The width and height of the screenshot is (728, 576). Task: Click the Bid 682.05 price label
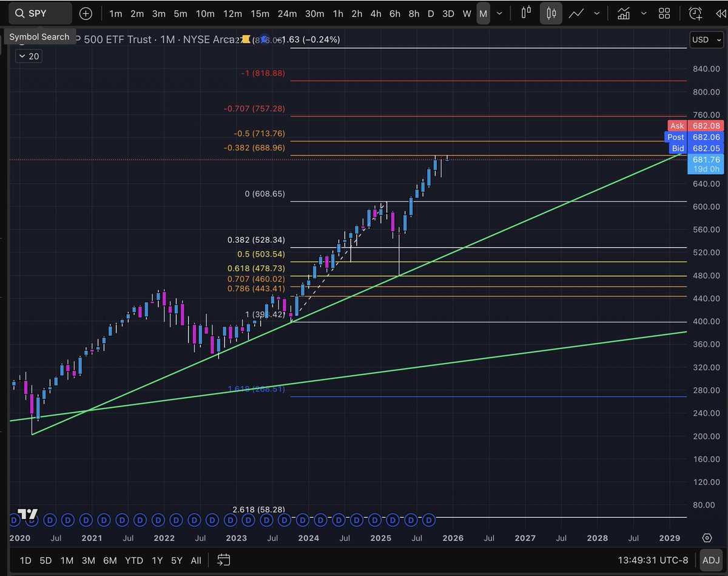[695, 148]
